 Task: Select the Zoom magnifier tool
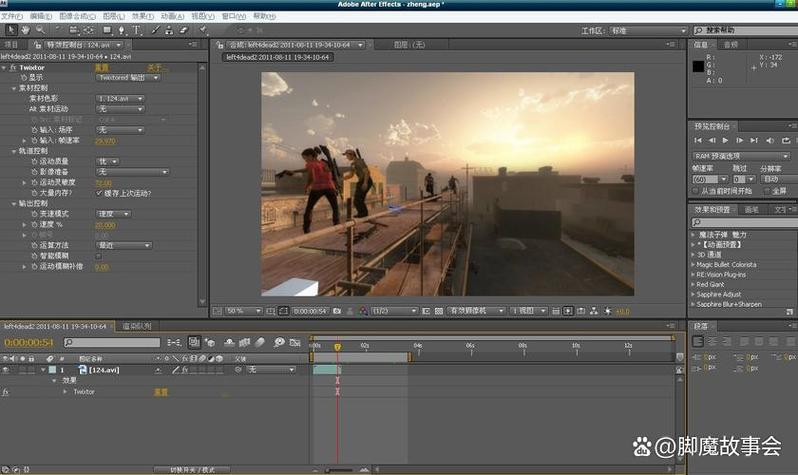[x=40, y=31]
